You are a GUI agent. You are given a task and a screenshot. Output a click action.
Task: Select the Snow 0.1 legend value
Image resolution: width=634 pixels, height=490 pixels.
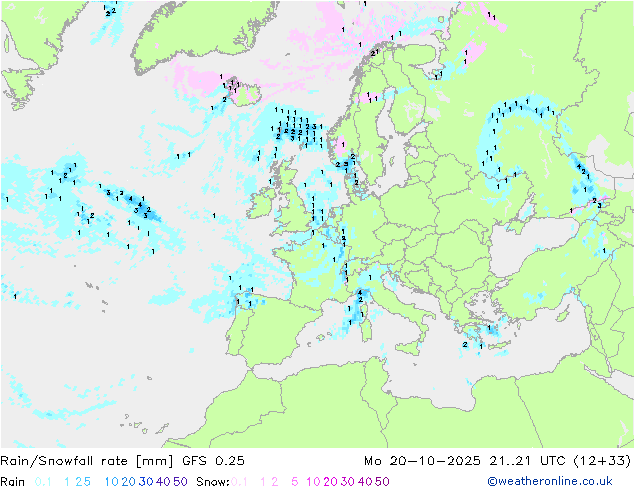(x=239, y=482)
